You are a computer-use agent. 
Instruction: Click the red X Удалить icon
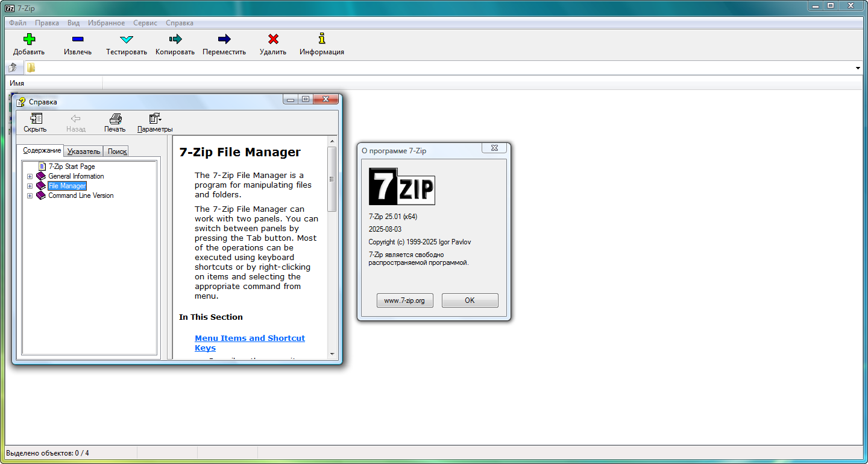pyautogui.click(x=273, y=39)
